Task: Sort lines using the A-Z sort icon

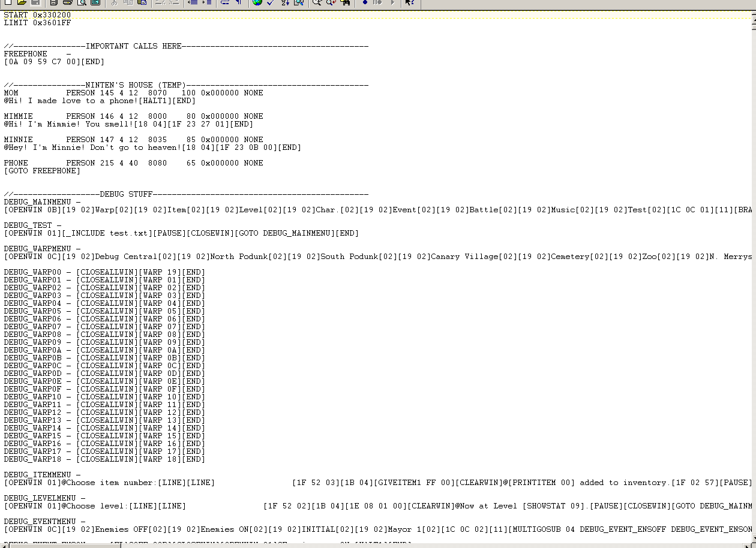Action: [x=285, y=2]
